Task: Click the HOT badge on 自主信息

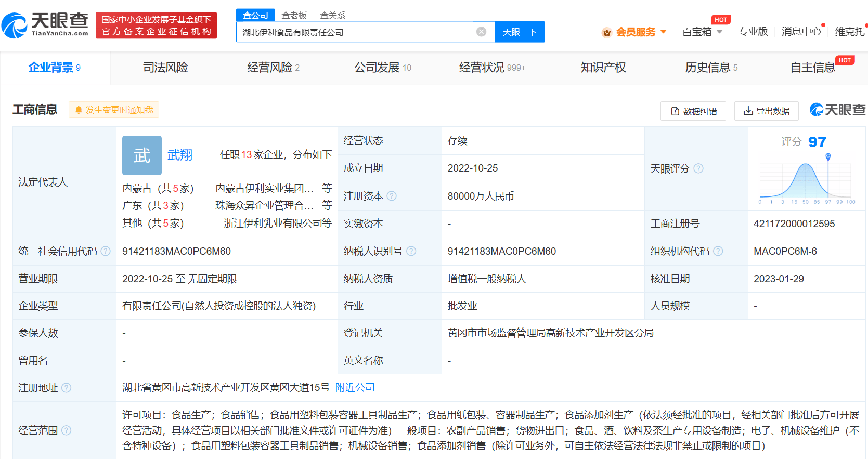Action: tap(845, 60)
